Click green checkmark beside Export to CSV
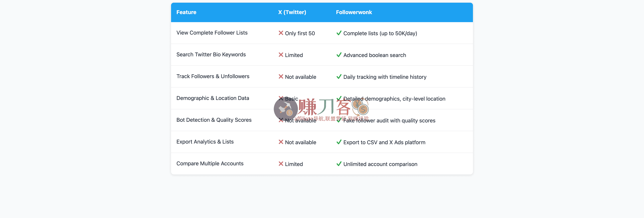 339,142
